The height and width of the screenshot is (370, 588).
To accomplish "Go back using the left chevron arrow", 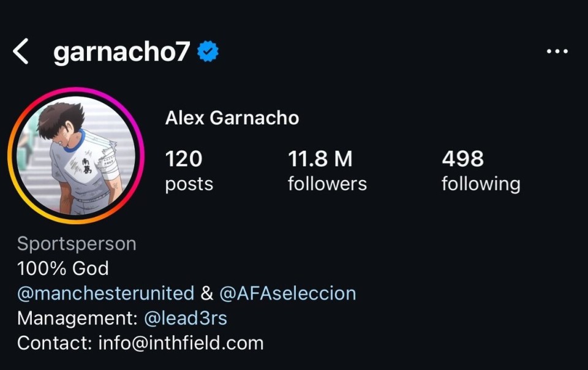I will [21, 51].
